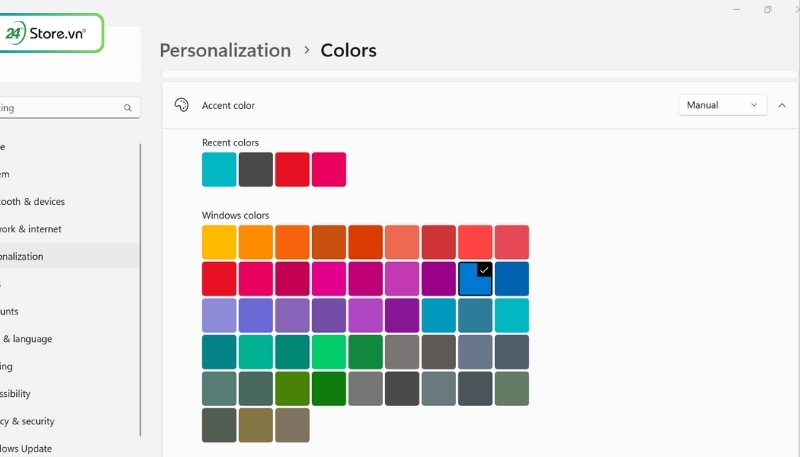Choose the salmon swatch in first row
This screenshot has height=457, width=800.
pos(402,242)
